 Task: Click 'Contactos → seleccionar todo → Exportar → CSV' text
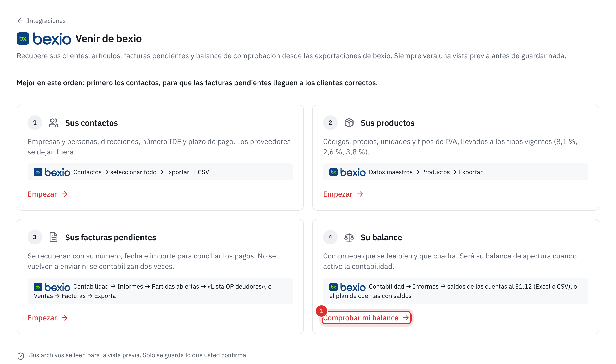141,172
